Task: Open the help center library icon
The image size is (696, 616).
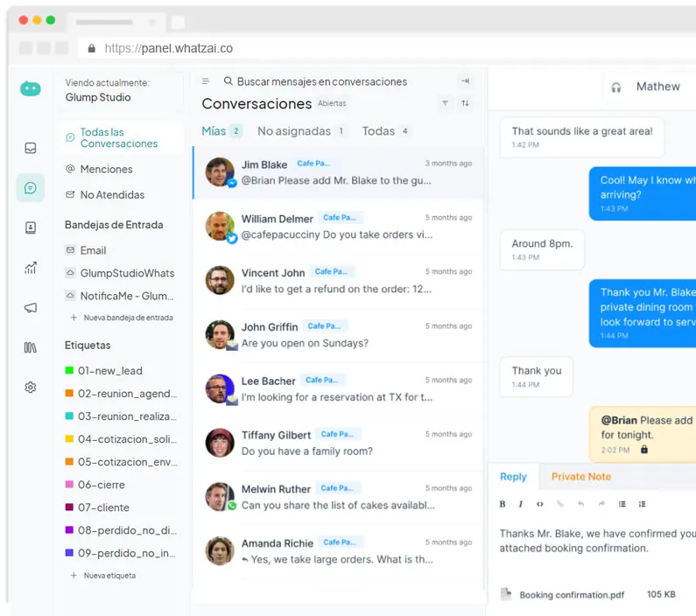Action: pyautogui.click(x=30, y=347)
